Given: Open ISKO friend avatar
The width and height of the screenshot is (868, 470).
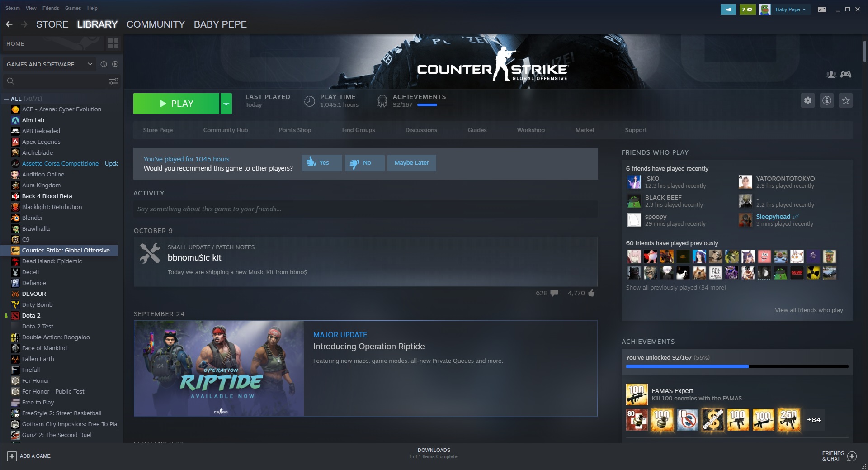Looking at the screenshot, I should click(634, 182).
